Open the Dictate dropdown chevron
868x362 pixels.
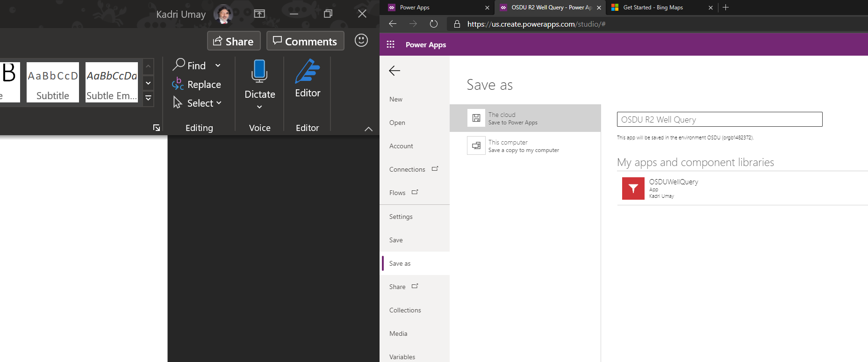(x=259, y=107)
